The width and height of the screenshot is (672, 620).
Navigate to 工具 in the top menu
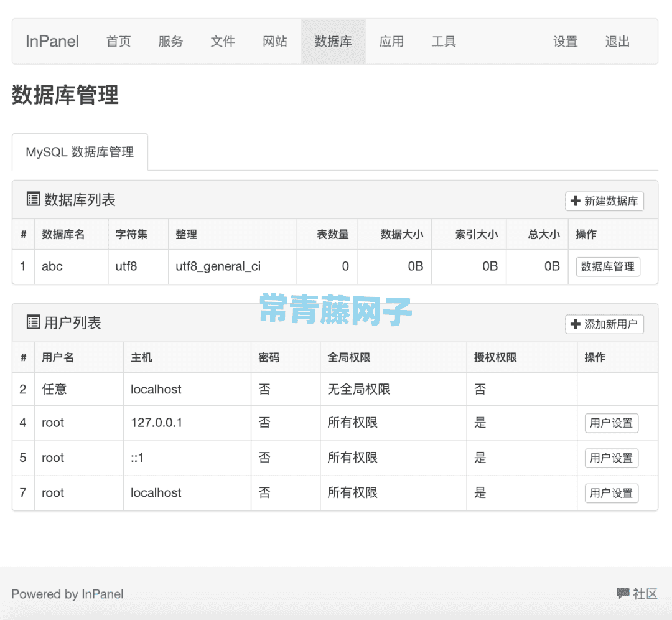point(444,41)
